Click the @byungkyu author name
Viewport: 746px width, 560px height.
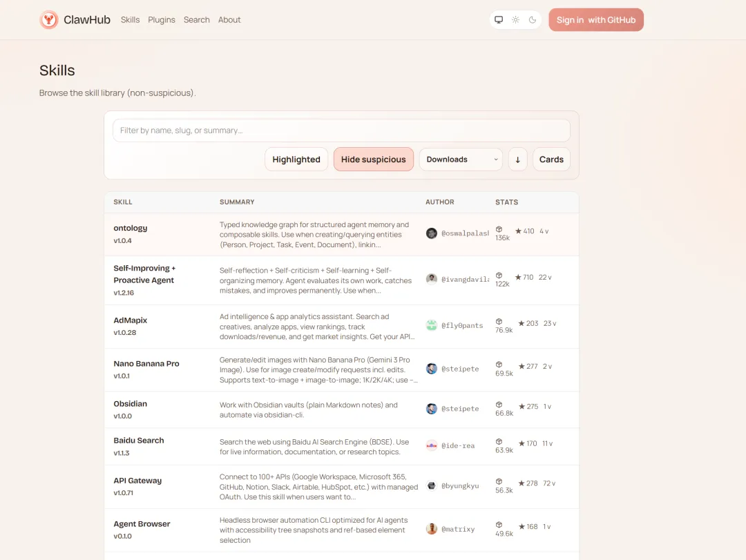460,486
